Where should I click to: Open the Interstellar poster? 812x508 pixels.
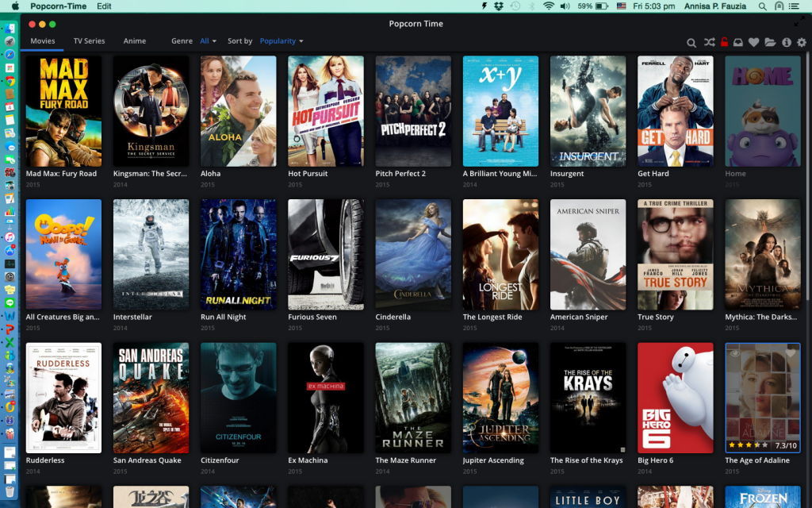(x=151, y=255)
